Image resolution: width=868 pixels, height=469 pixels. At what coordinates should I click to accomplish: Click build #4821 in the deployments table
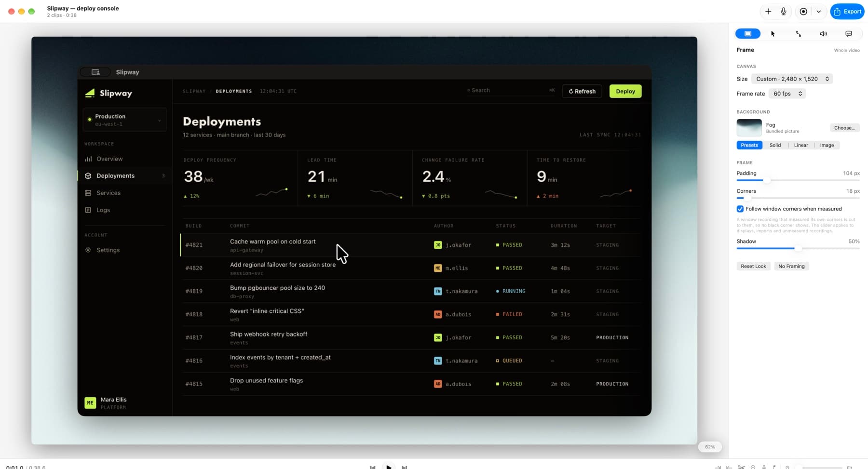click(x=194, y=245)
